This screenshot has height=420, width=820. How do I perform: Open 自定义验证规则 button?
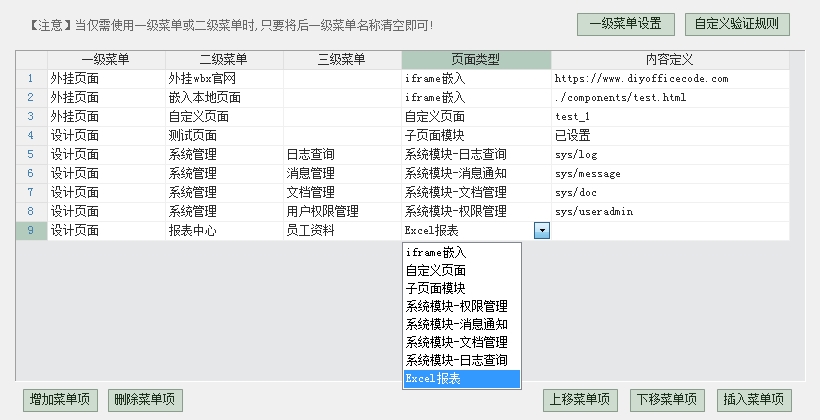point(737,24)
